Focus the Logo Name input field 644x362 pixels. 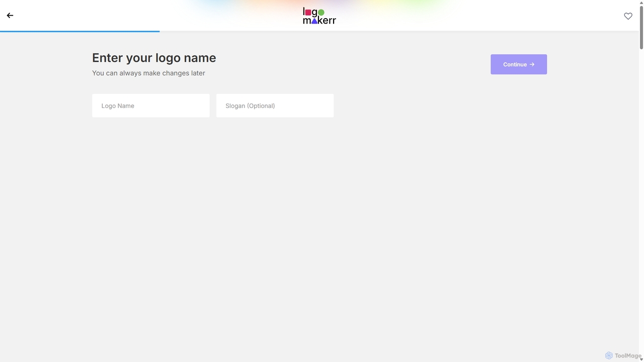151,106
